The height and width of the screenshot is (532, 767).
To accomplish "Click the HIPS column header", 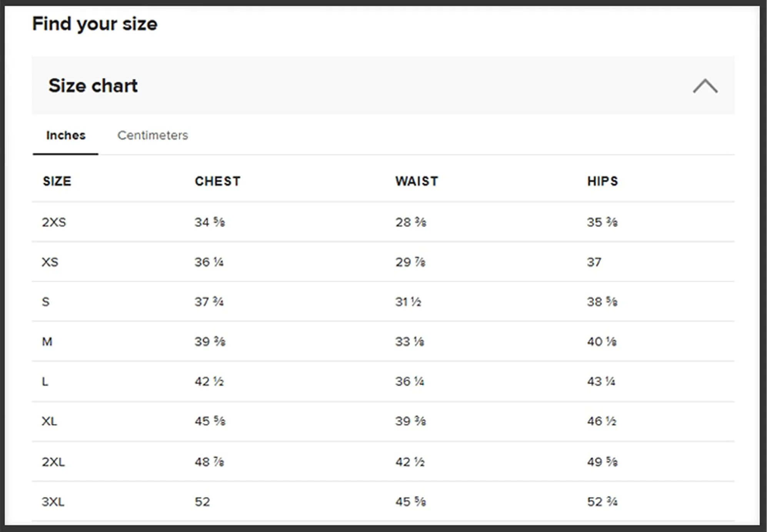I will point(602,181).
